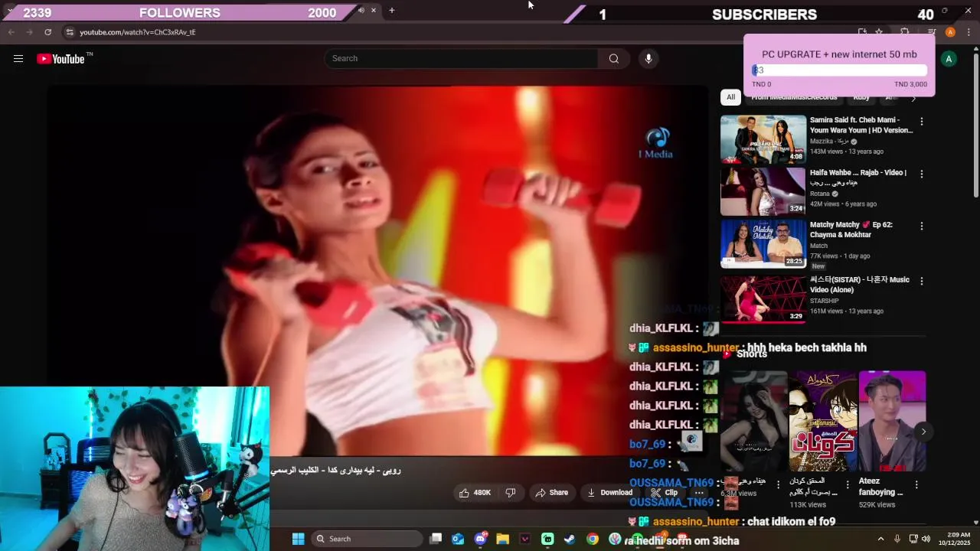Open the STARSHIP channel link
This screenshot has width=980, height=551.
826,301
